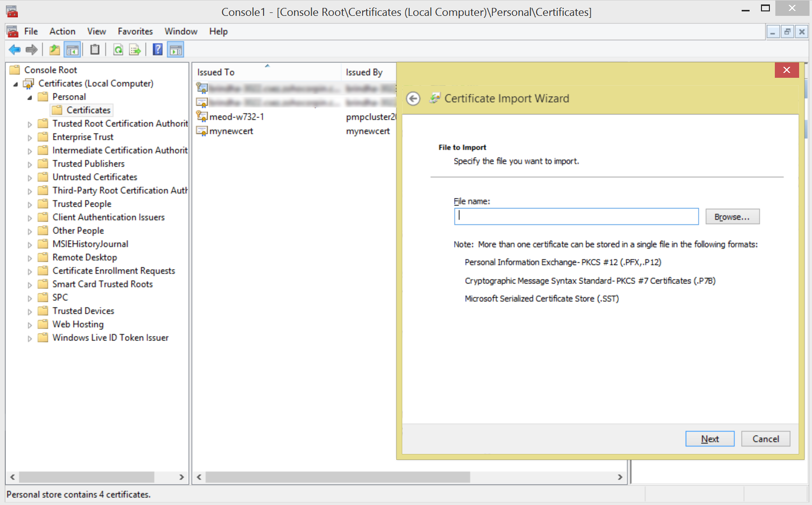This screenshot has height=505, width=812.
Task: Click the certificate list horizontal scrollbar
Action: [337, 477]
